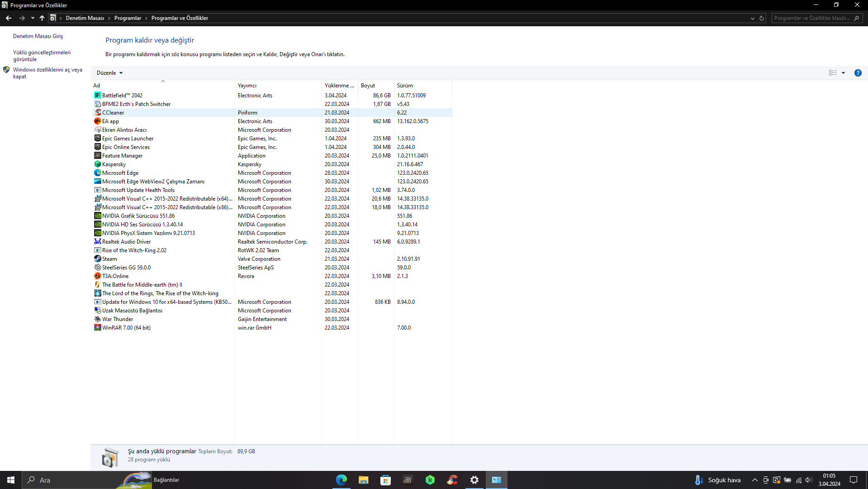Expand the chevron after Programlar breadcrumb
The width and height of the screenshot is (868, 489).
[x=146, y=18]
